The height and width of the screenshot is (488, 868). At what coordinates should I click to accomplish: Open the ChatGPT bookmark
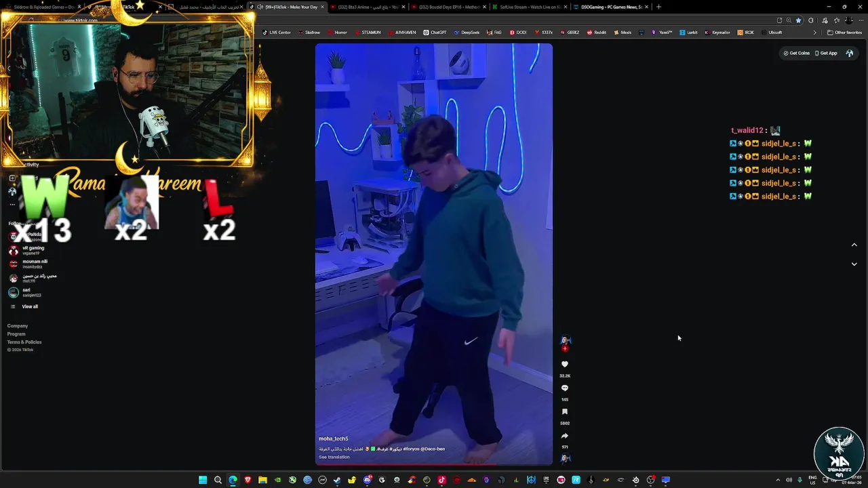pos(435,33)
